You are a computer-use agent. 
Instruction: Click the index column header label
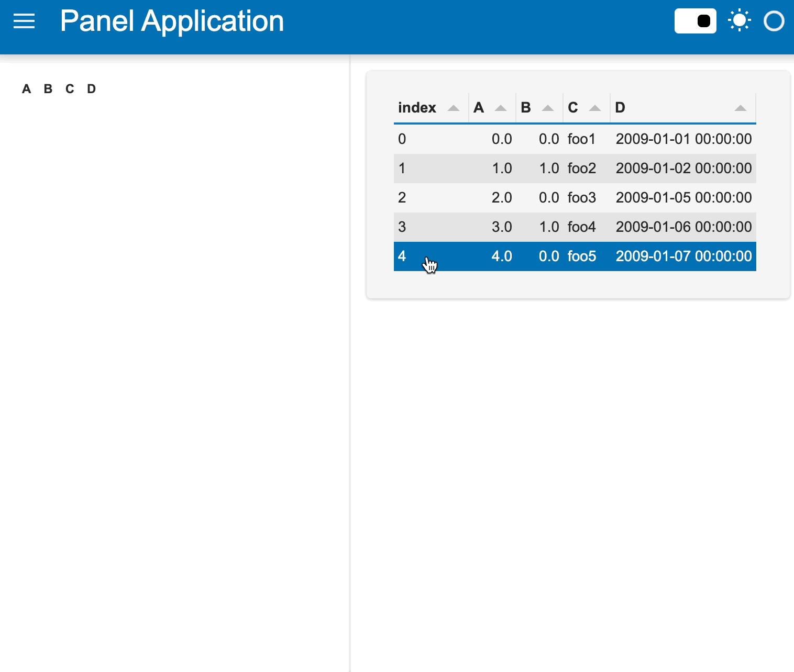click(x=416, y=108)
